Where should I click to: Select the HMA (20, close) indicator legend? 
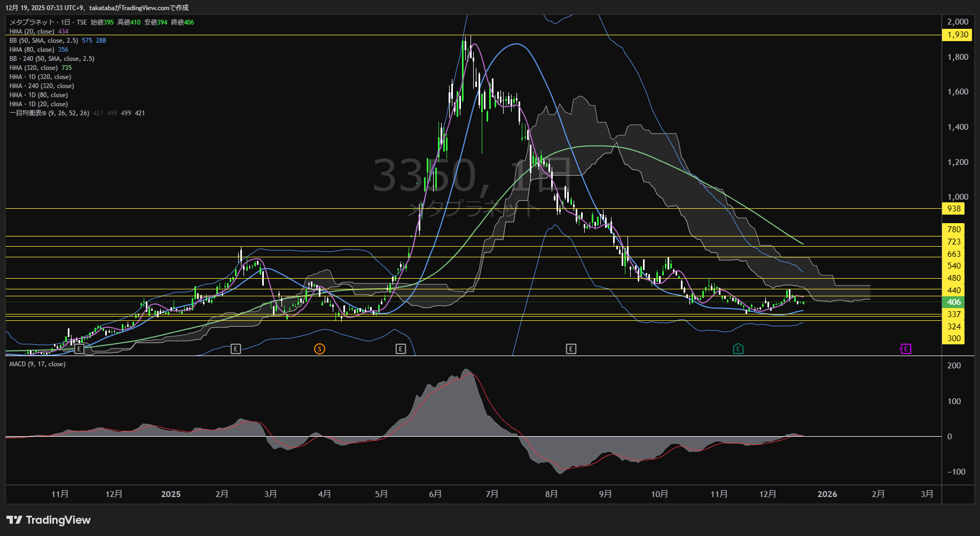point(32,31)
